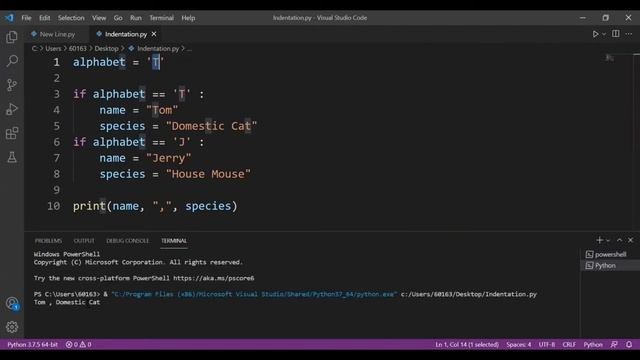Open the Manage gear settings
Viewport: 640px width, 360px height.
point(12,327)
